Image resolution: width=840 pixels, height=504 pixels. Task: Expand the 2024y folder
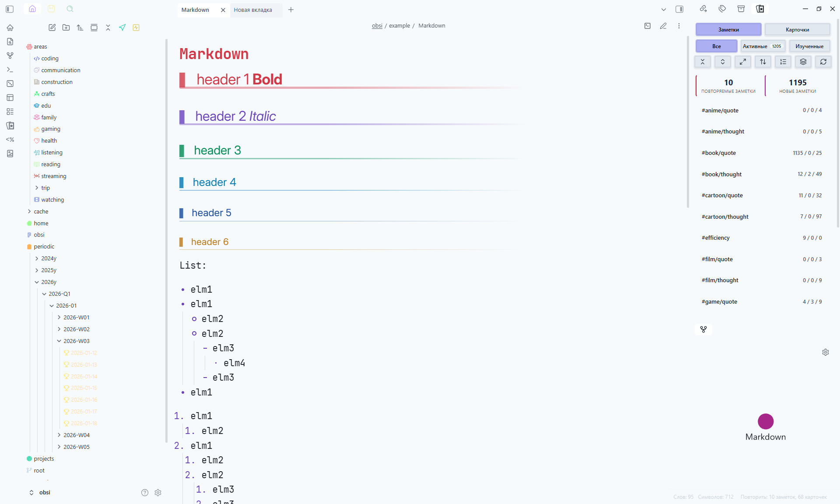pos(37,259)
